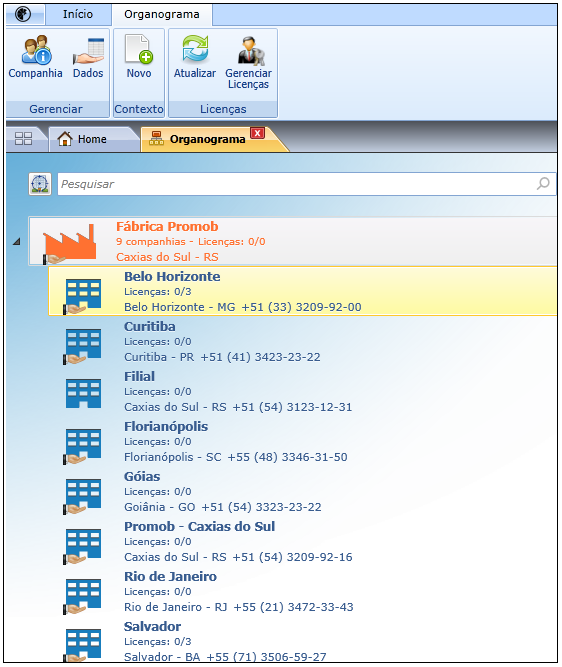The image size is (562, 667).
Task: Select the Salvador company title
Action: pos(152,626)
